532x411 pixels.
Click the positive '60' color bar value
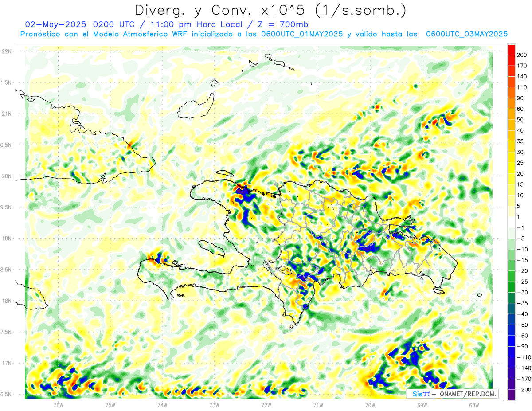[x=521, y=109]
